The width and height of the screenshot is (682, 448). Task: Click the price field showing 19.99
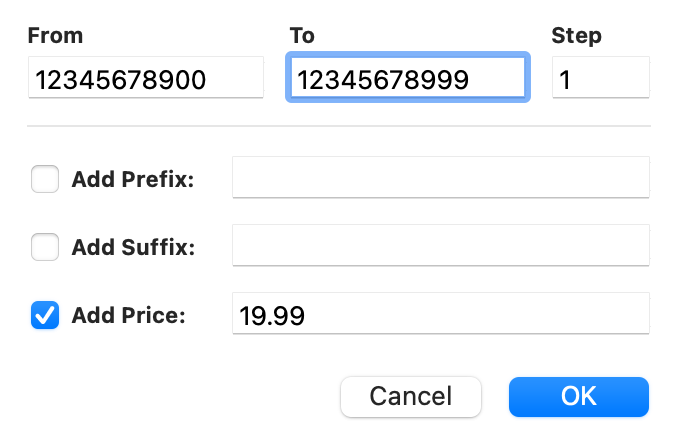pos(441,313)
